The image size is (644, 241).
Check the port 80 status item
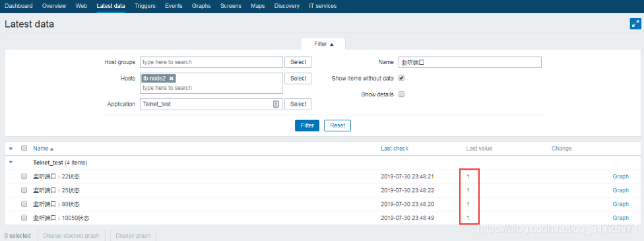24,204
